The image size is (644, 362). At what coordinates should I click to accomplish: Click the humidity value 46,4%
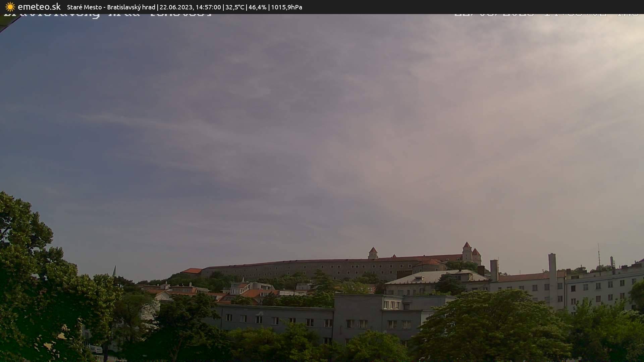(x=257, y=7)
